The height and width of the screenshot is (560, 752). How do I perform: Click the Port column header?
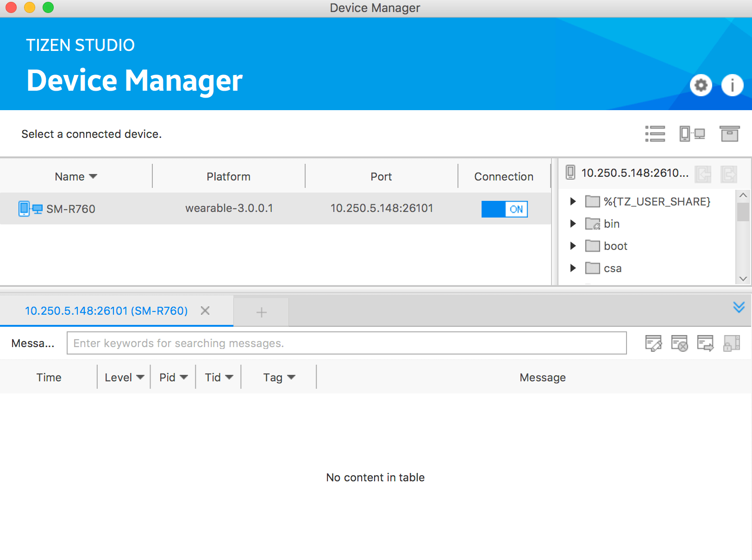click(381, 176)
